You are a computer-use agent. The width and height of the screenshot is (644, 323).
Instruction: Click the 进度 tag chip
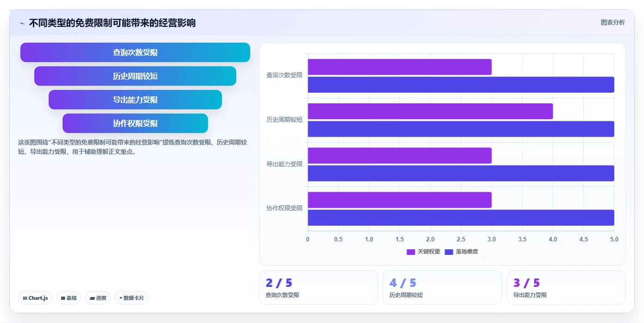pos(98,298)
